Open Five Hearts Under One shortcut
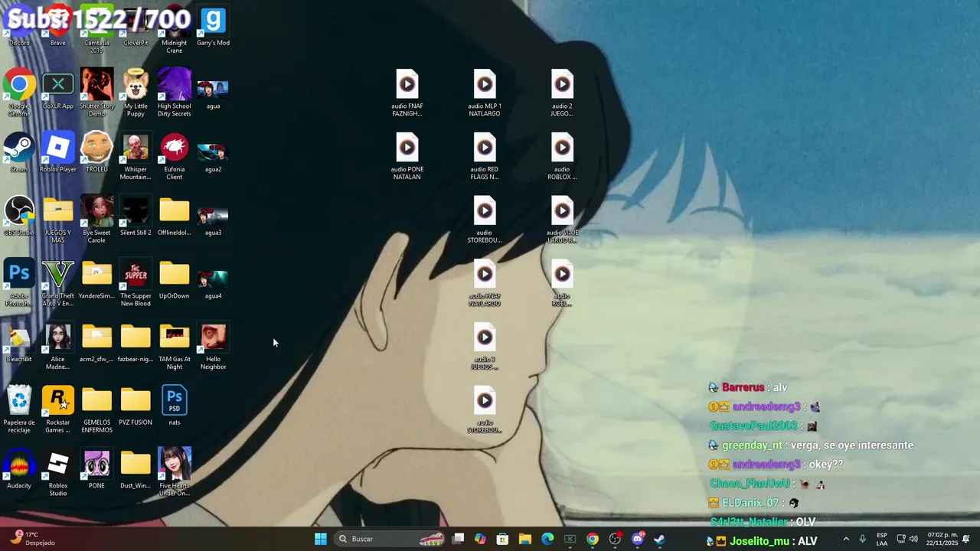 (175, 473)
